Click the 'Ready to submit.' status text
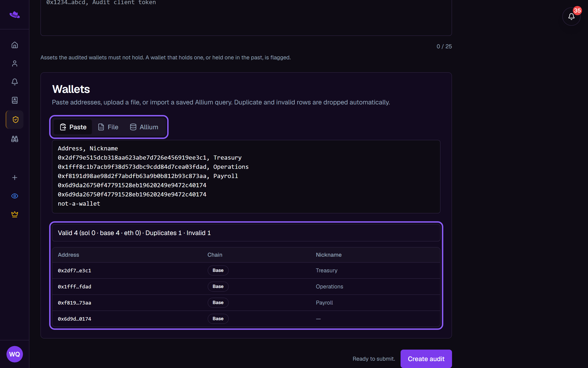Screen dimensions: 588x368 click(x=374, y=359)
